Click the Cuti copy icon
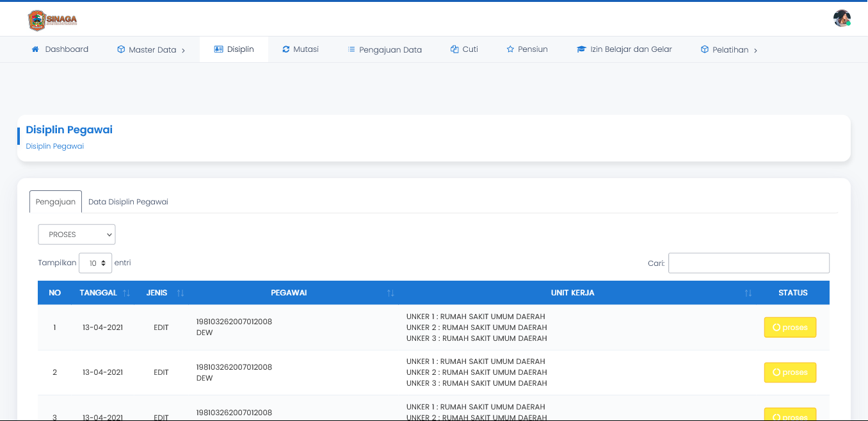 [454, 49]
